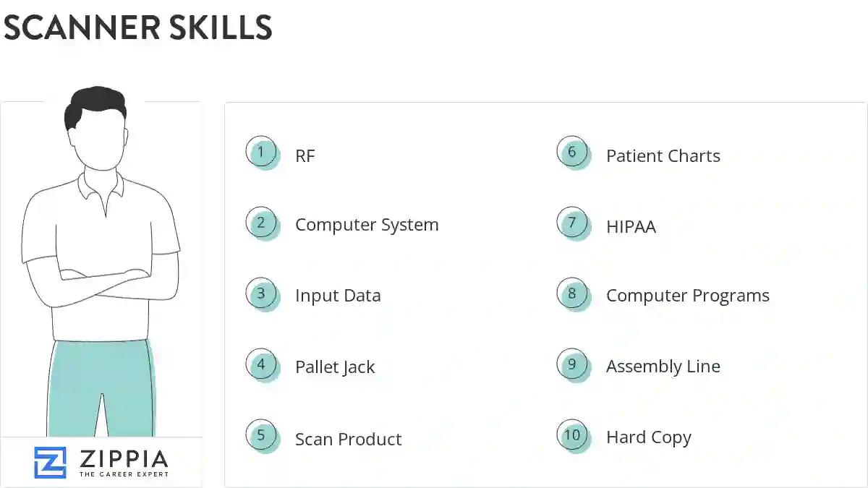The image size is (868, 488).
Task: Click the Scanner Skills heading
Action: point(137,28)
